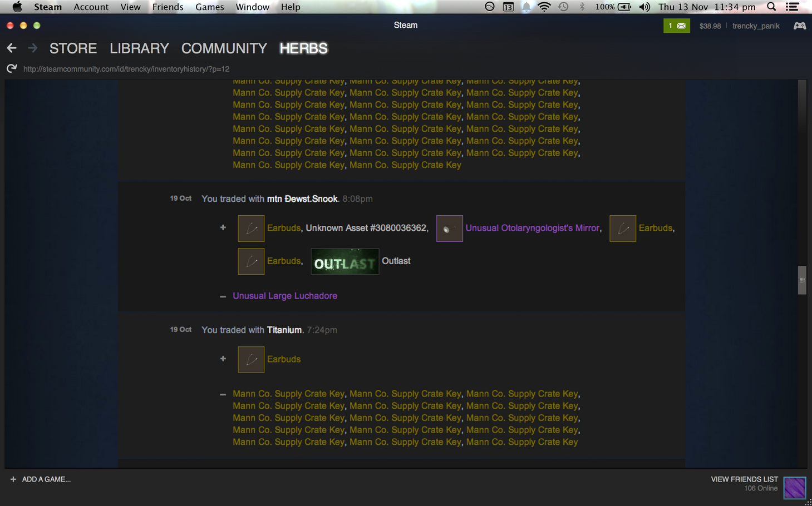Reload the page with refresh icon
This screenshot has height=506, width=812.
(11, 68)
